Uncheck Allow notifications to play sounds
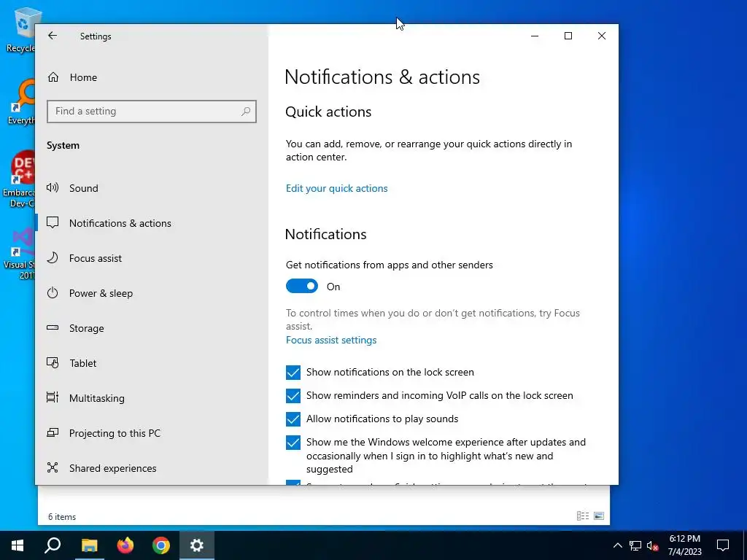This screenshot has height=560, width=747. pyautogui.click(x=293, y=419)
